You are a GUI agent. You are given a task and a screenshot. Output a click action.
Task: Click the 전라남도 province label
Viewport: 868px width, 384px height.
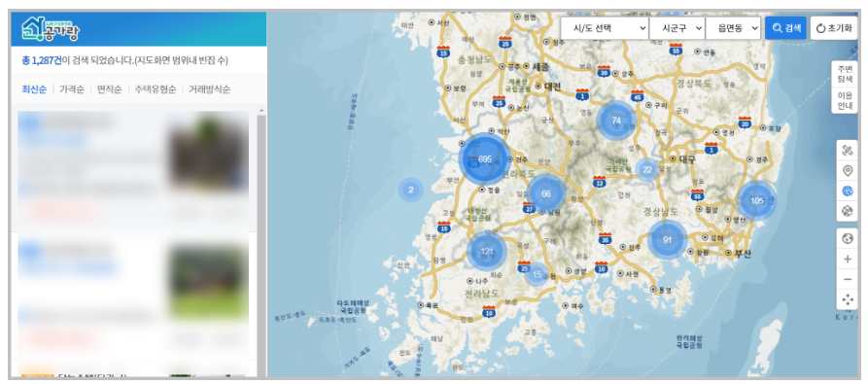pos(482,293)
